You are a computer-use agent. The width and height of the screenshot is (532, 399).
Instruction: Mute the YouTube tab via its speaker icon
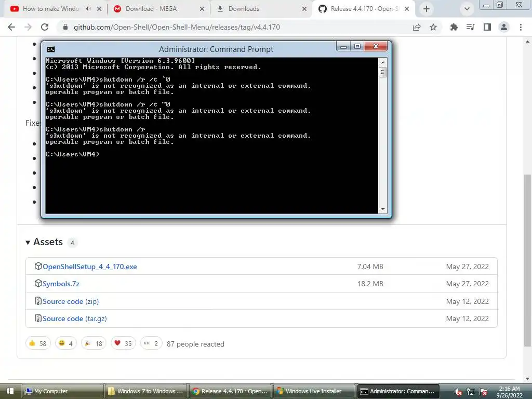88,9
